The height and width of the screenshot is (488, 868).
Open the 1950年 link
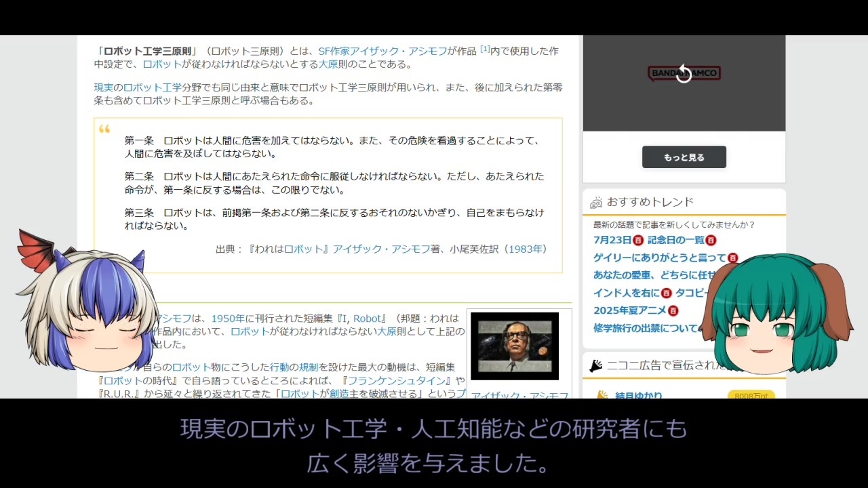click(x=228, y=319)
